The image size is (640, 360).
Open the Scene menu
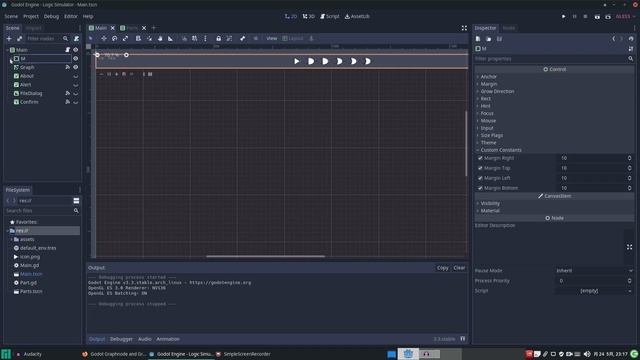(11, 16)
